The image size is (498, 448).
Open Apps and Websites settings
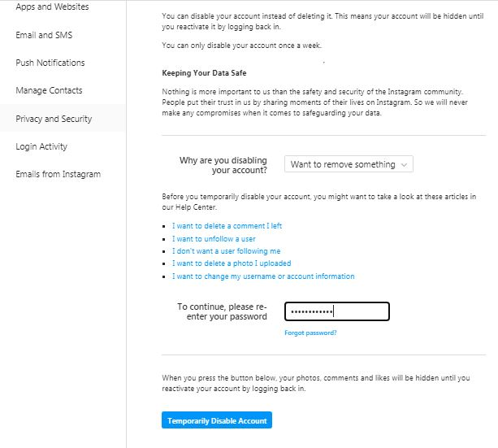tap(52, 7)
